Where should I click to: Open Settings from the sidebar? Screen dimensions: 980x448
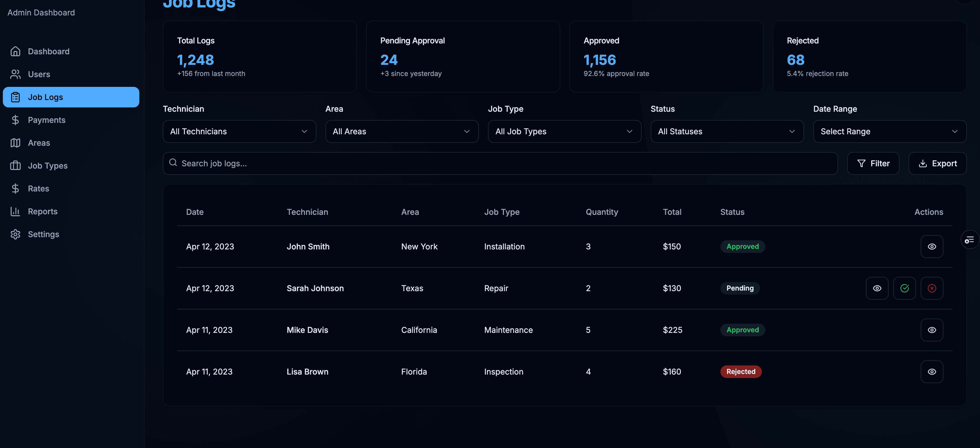[x=43, y=234]
